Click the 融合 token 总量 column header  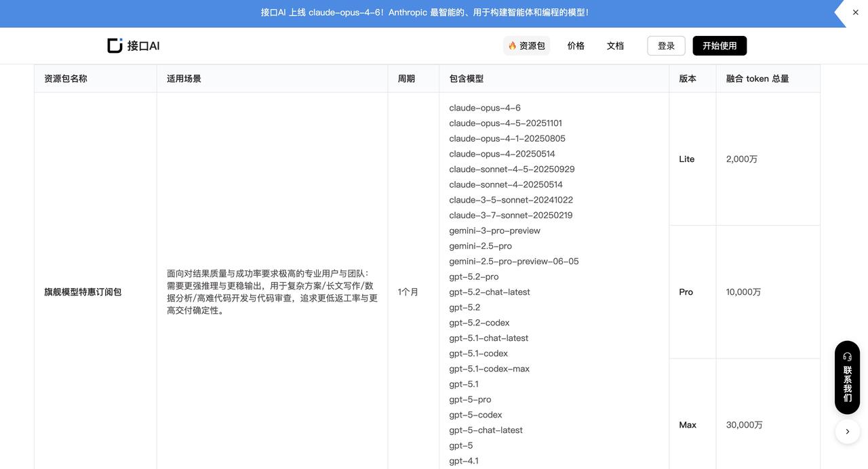tap(757, 79)
